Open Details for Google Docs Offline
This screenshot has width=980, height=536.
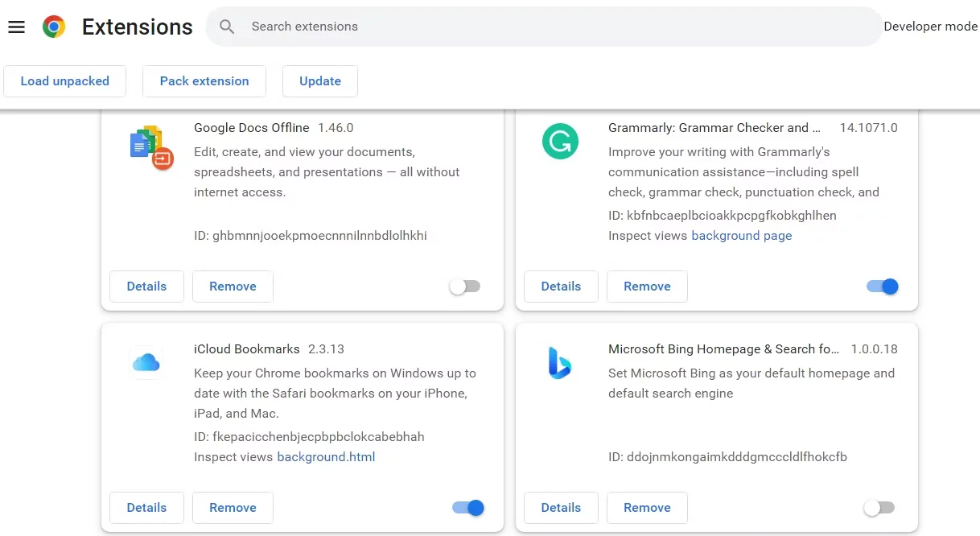[146, 287]
